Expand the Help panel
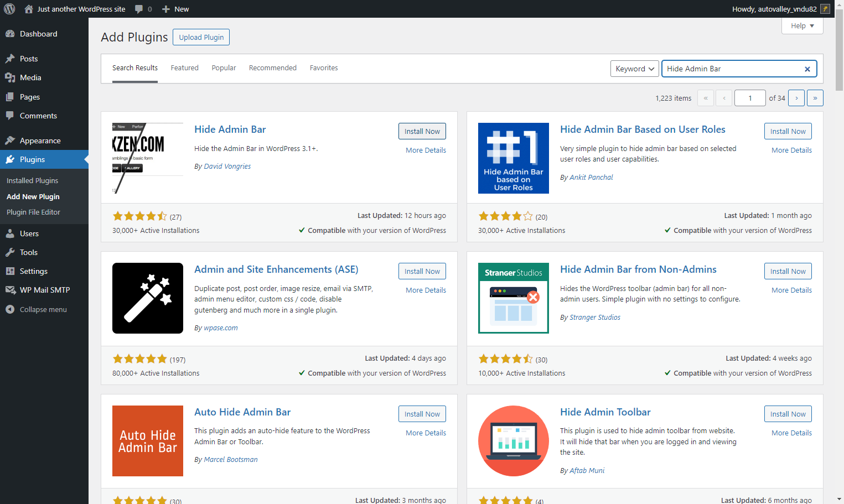The width and height of the screenshot is (844, 504). (802, 25)
